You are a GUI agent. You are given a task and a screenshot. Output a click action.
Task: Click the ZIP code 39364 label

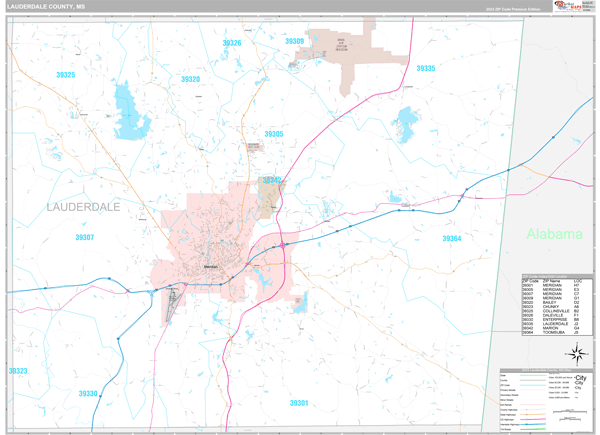pyautogui.click(x=452, y=238)
